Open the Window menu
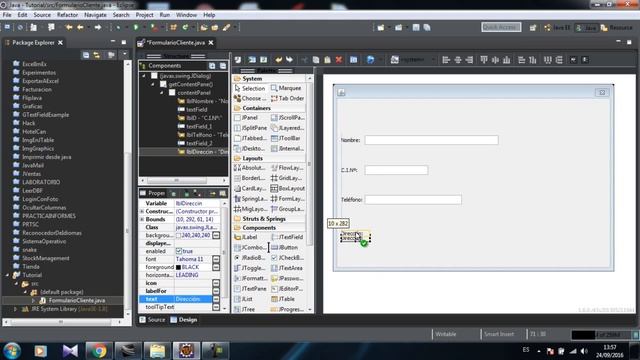The width and height of the screenshot is (640, 360). coord(186,15)
